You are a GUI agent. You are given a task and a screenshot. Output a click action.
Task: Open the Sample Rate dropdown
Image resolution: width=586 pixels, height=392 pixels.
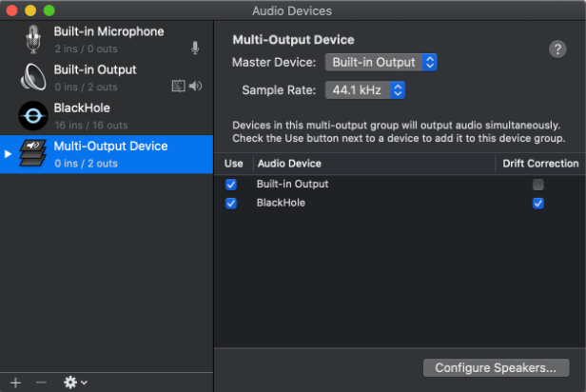(x=365, y=90)
